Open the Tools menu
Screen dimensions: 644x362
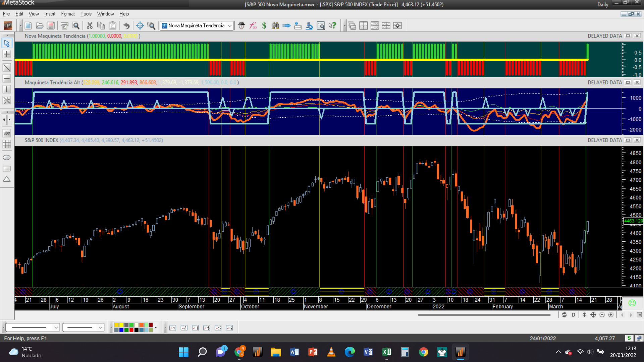pos(86,14)
